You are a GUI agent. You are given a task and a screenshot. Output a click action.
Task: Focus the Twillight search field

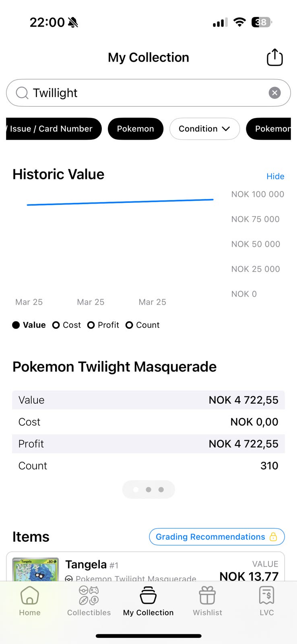145,93
